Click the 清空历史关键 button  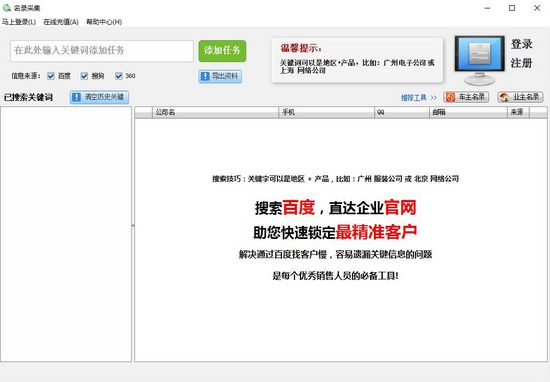click(x=99, y=97)
